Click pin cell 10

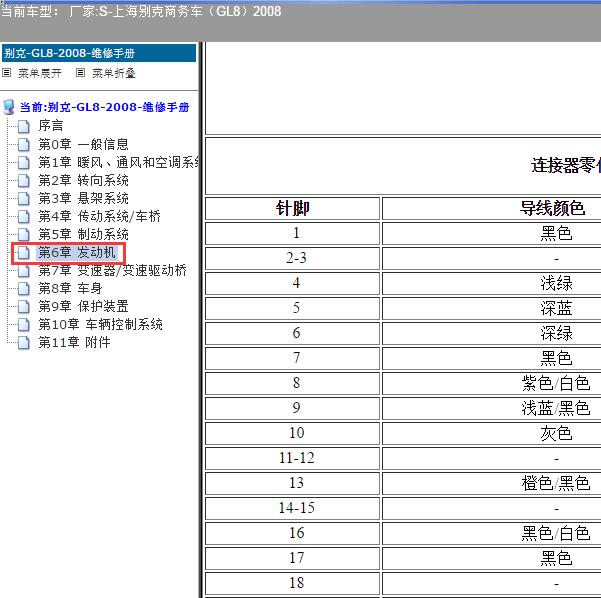[x=292, y=433]
